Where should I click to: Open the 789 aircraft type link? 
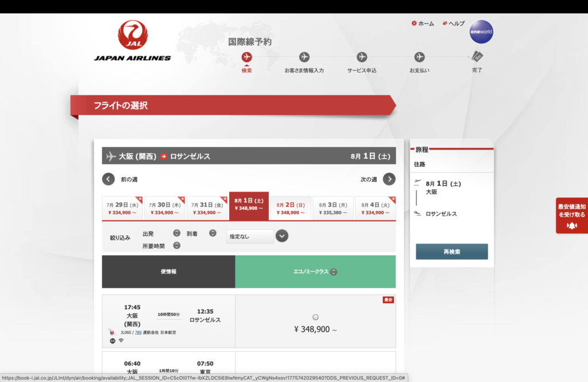tap(138, 332)
